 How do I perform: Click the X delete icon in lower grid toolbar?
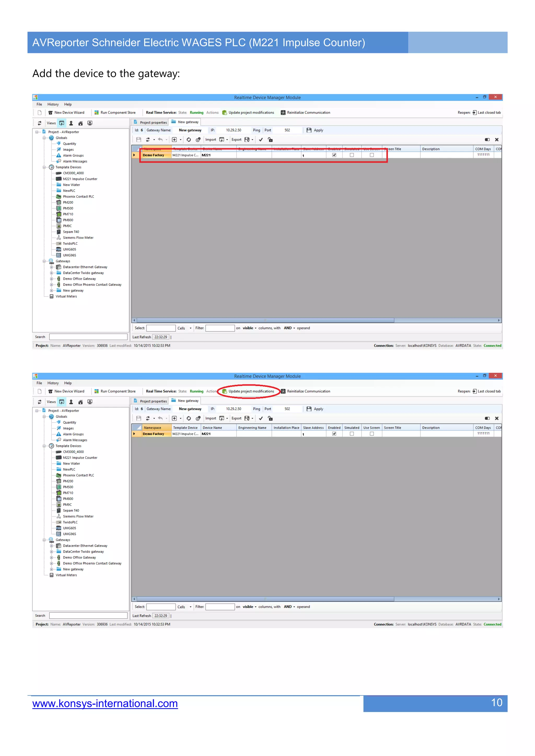tap(496, 418)
